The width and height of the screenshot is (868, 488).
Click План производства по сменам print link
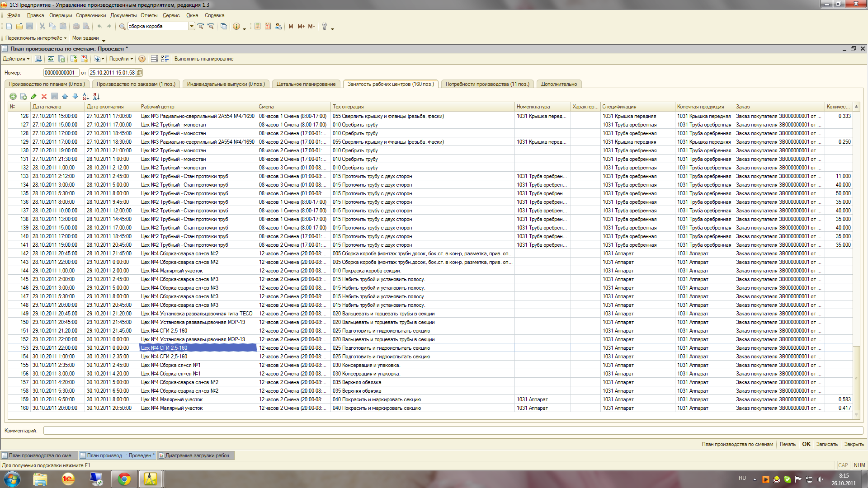tap(737, 444)
